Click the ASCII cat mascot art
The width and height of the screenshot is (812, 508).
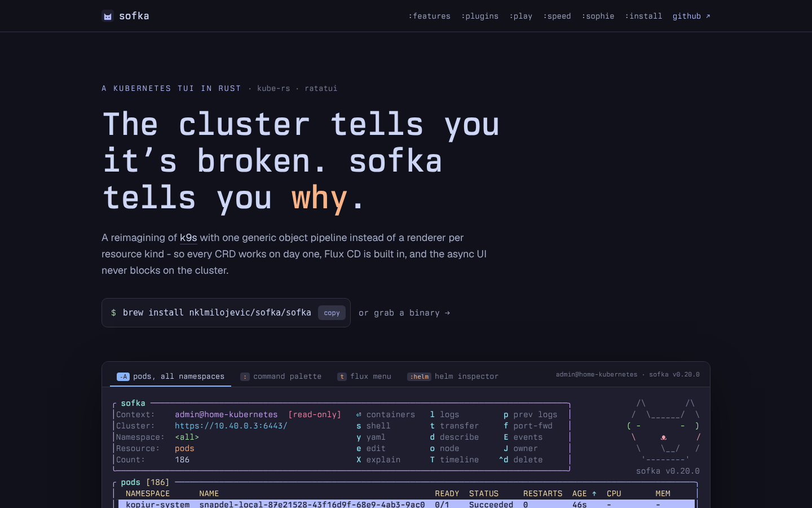(x=664, y=431)
